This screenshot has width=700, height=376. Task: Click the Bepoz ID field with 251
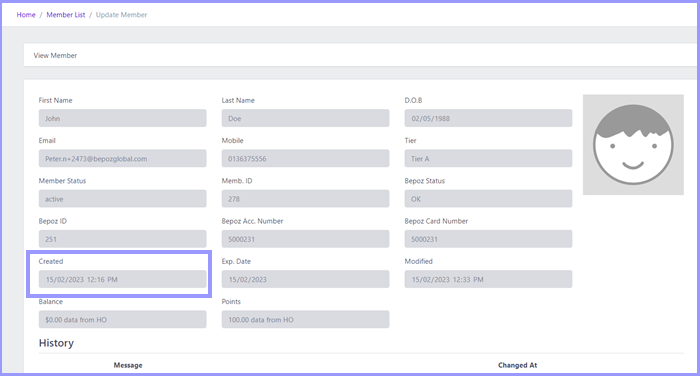tap(122, 239)
